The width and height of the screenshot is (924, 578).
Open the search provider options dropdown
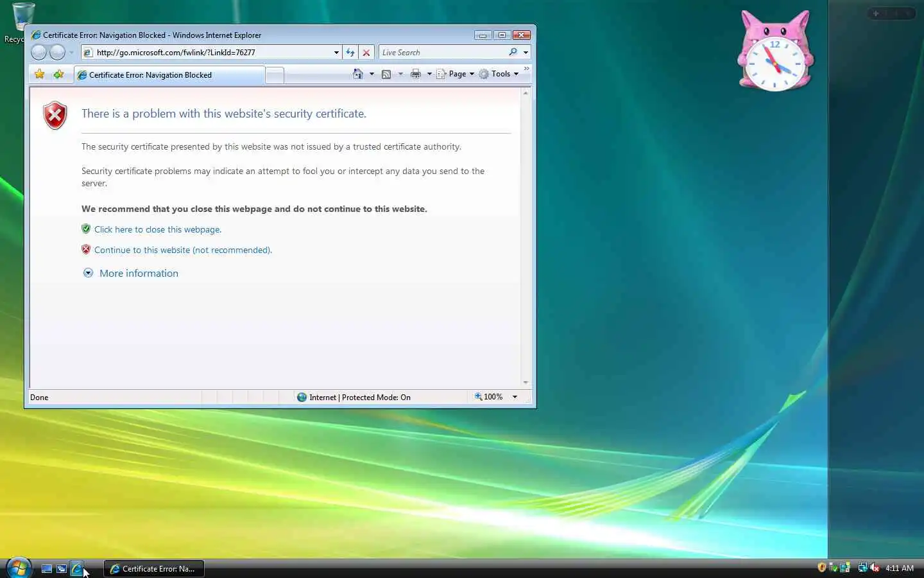coord(526,53)
